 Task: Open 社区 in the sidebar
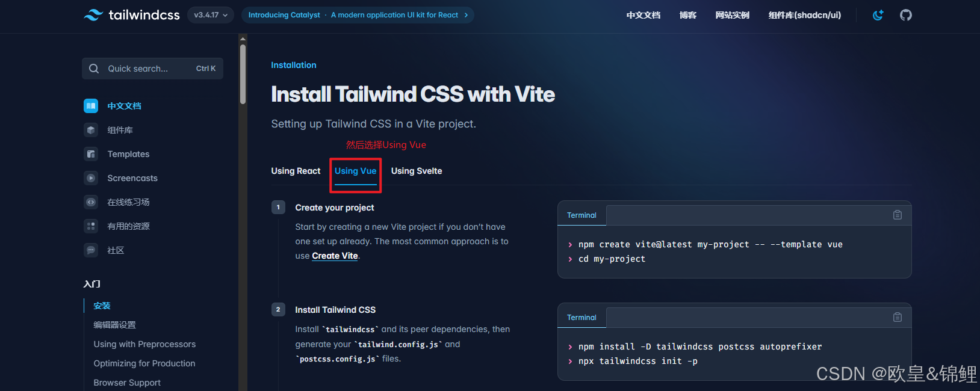pyautogui.click(x=116, y=250)
